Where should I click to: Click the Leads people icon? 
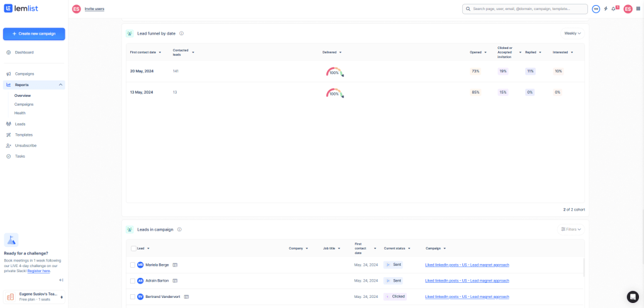click(9, 124)
